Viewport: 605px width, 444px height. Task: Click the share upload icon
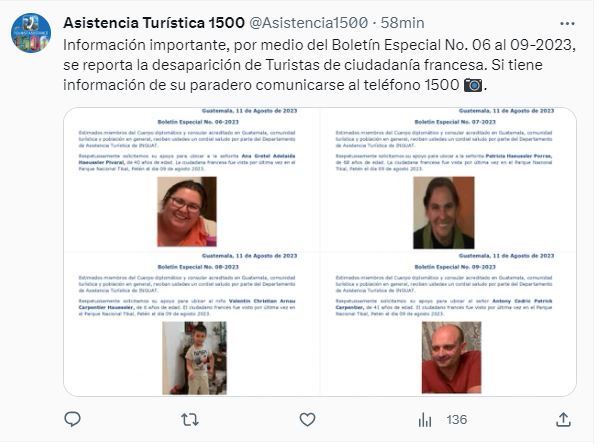[563, 419]
